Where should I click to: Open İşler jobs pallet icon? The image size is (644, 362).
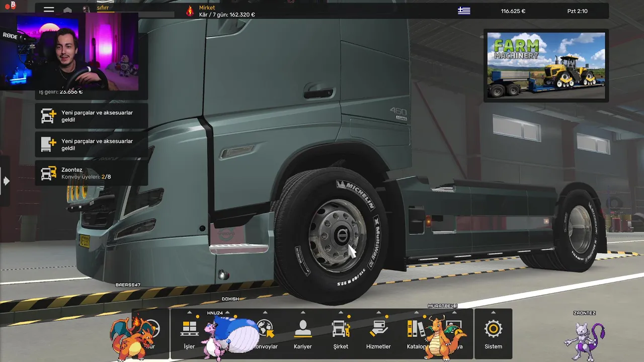tap(189, 329)
